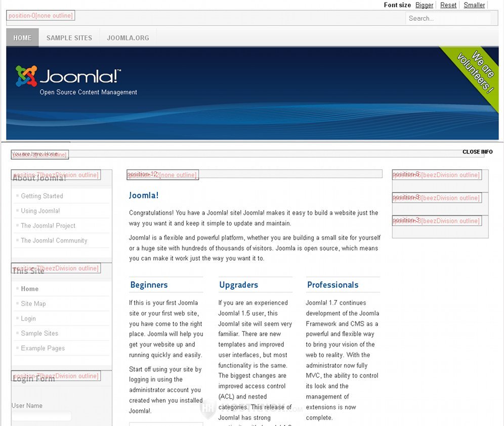Click the User Name input field

click(x=41, y=416)
